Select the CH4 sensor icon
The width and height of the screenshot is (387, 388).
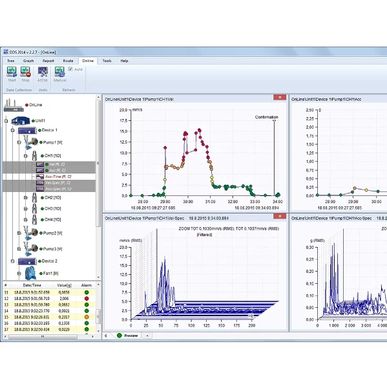[34, 220]
